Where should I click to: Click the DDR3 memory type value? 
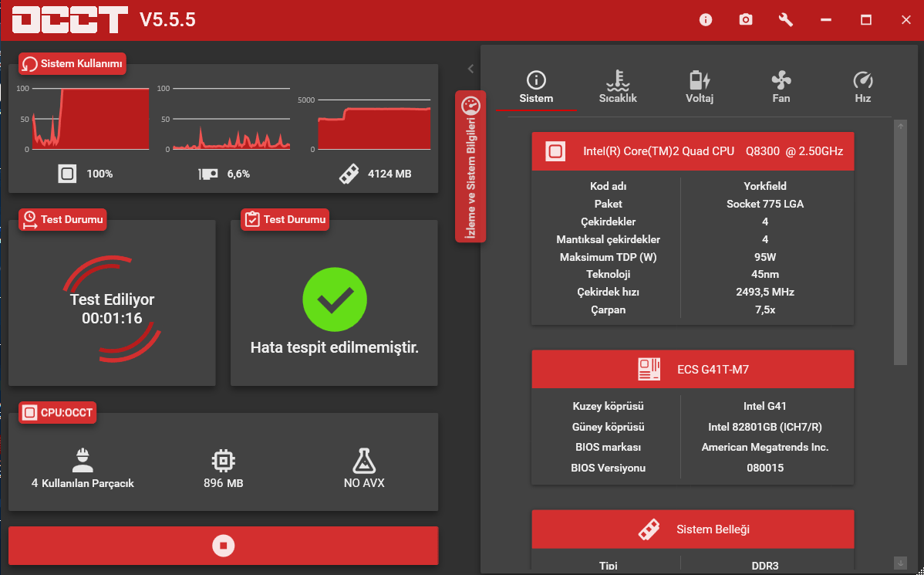(765, 567)
